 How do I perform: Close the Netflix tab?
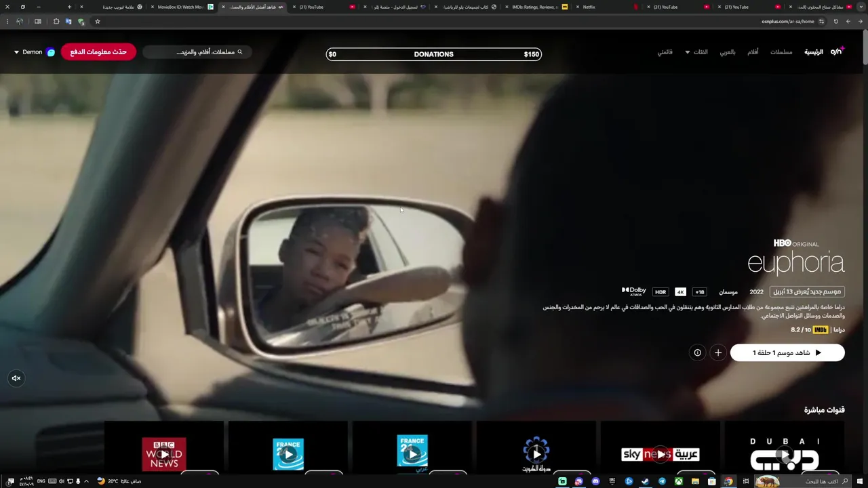click(578, 7)
